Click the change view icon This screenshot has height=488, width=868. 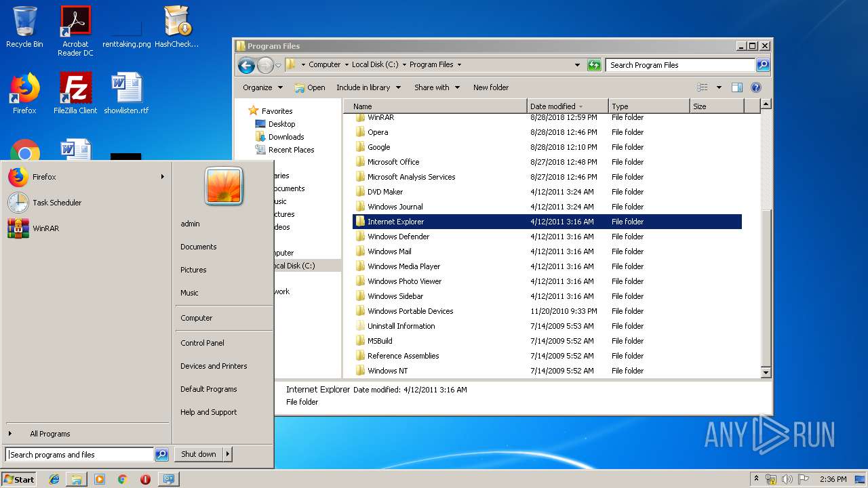pos(703,87)
